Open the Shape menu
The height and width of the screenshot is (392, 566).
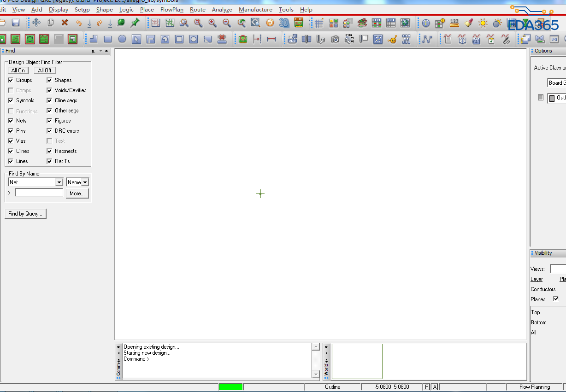105,9
